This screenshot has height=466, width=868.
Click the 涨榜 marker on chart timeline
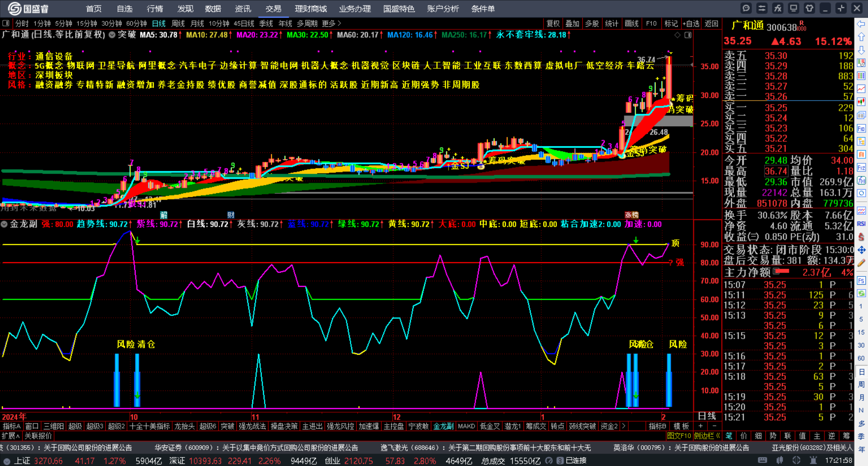coord(632,215)
